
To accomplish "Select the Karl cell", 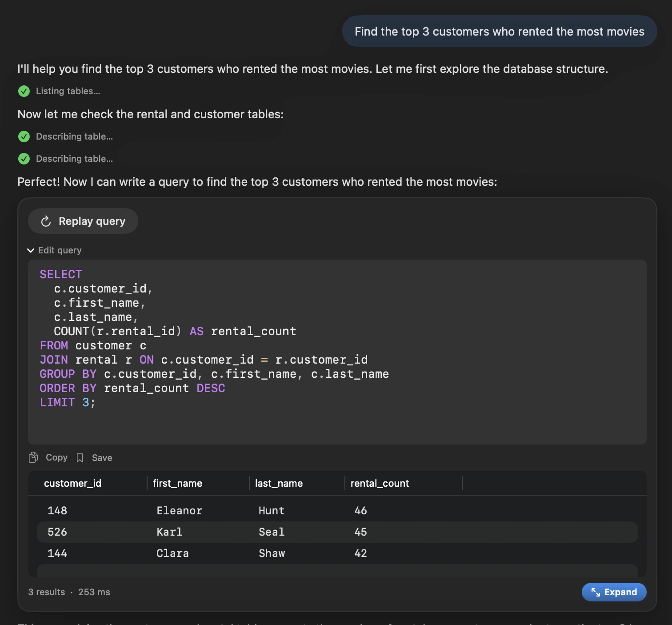I will click(169, 532).
